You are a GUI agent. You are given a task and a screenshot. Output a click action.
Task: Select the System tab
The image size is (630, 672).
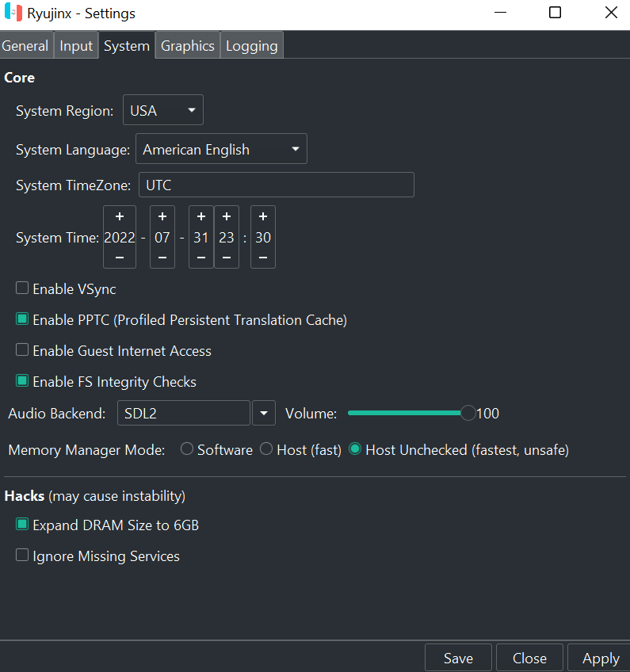click(x=127, y=45)
